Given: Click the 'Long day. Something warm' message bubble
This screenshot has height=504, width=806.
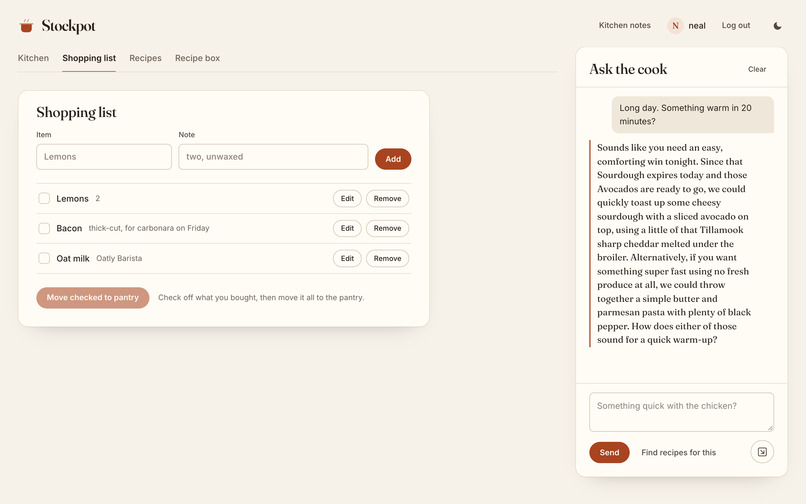Looking at the screenshot, I should coord(692,115).
